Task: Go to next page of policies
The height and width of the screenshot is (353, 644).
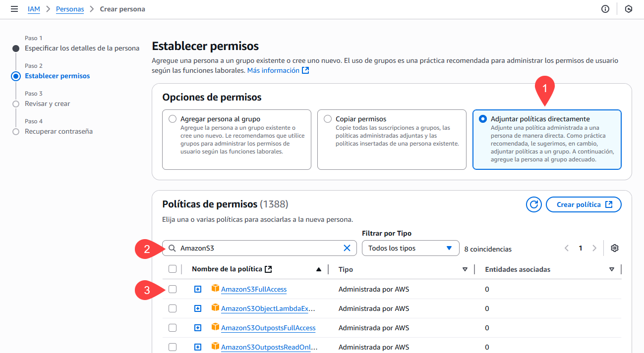Action: pos(594,248)
